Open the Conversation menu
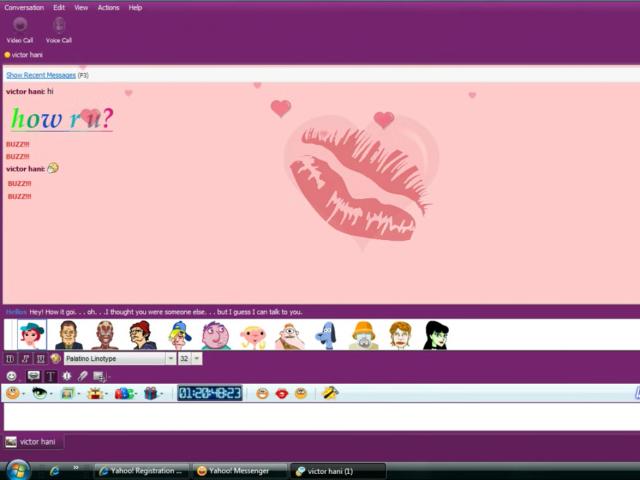This screenshot has height=480, width=640. pyautogui.click(x=24, y=7)
